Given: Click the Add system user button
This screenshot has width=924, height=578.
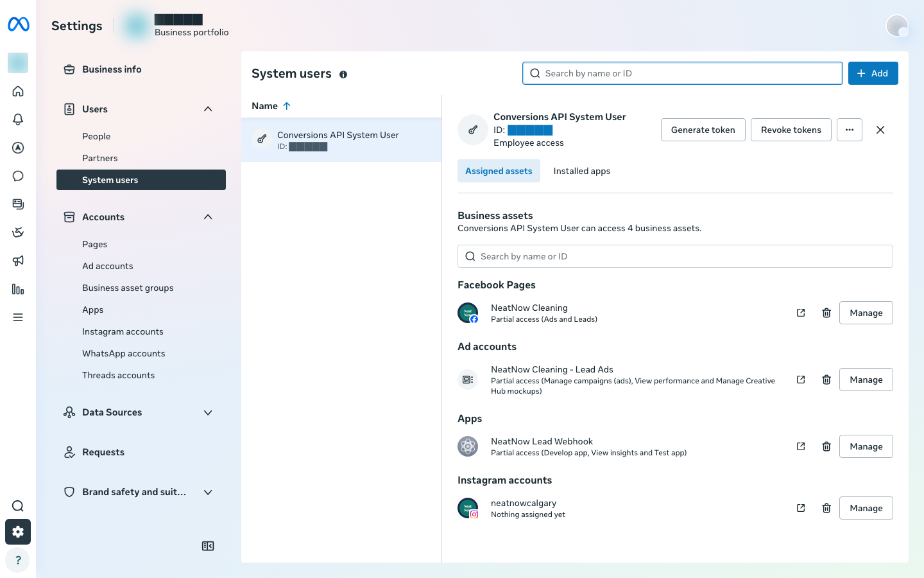Looking at the screenshot, I should [x=873, y=73].
